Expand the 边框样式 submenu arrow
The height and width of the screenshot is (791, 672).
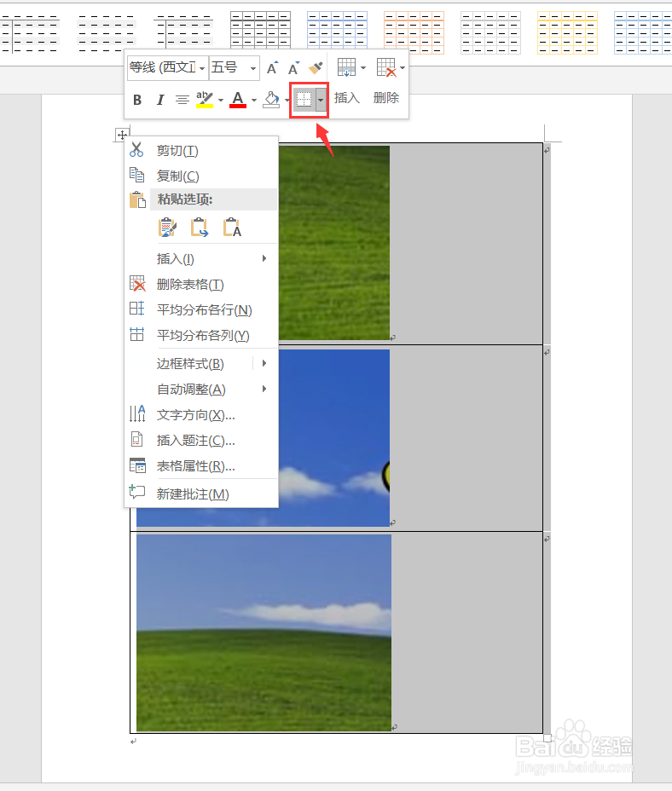264,363
